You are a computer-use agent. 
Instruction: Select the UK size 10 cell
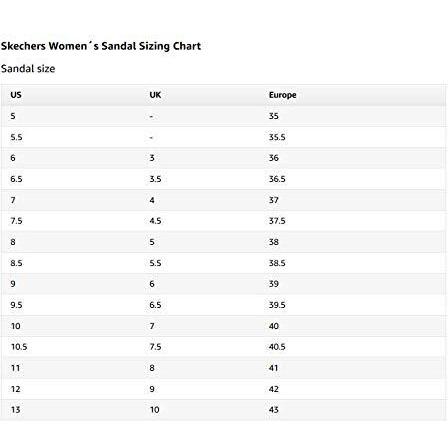coord(155,410)
